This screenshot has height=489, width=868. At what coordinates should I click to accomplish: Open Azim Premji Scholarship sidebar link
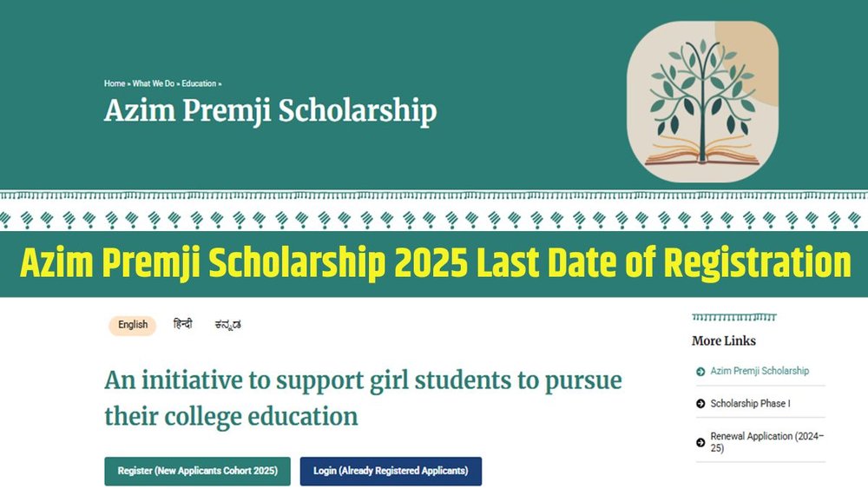[x=759, y=371]
